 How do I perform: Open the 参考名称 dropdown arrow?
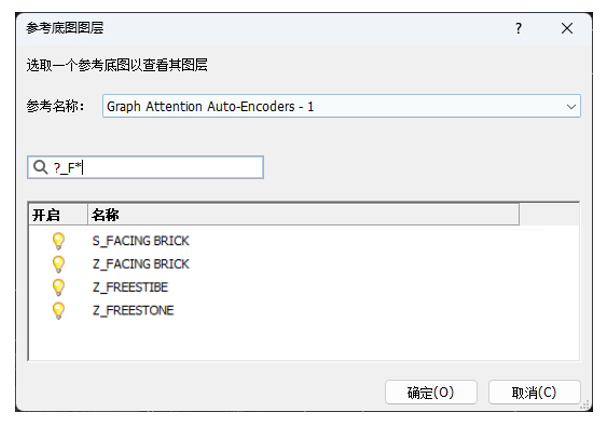(571, 106)
